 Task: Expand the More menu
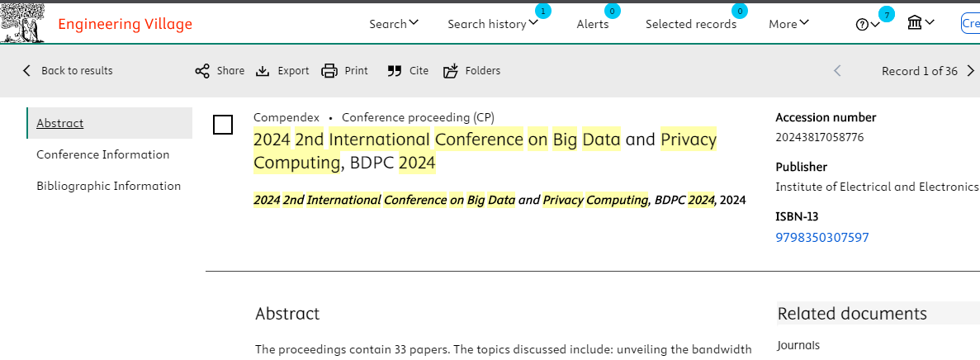pyautogui.click(x=788, y=24)
